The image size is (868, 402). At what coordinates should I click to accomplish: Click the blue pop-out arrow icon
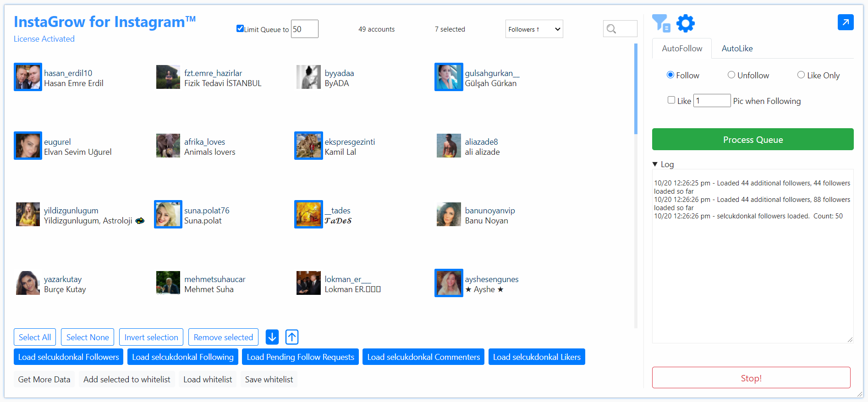(x=846, y=22)
